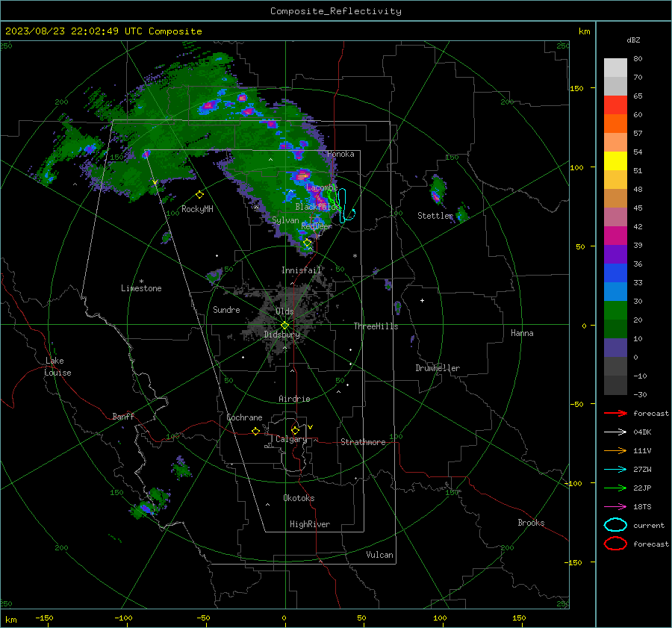The image size is (672, 628).
Task: Select the orange 111V arrow legend entry
Action: click(x=615, y=450)
